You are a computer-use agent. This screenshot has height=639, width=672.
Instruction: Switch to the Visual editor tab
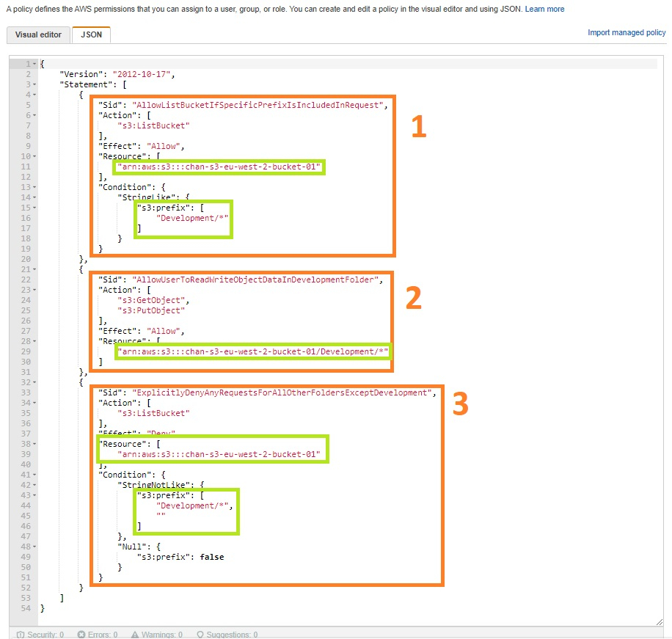38,34
